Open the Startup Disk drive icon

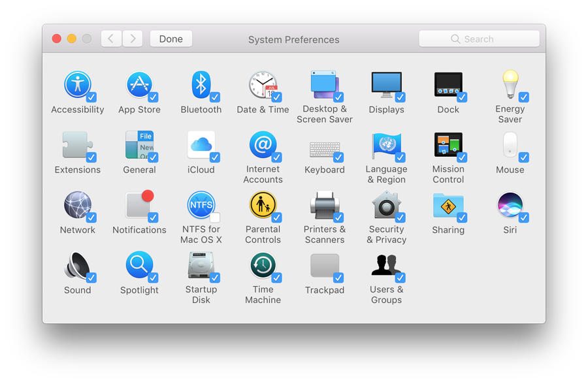click(x=201, y=265)
